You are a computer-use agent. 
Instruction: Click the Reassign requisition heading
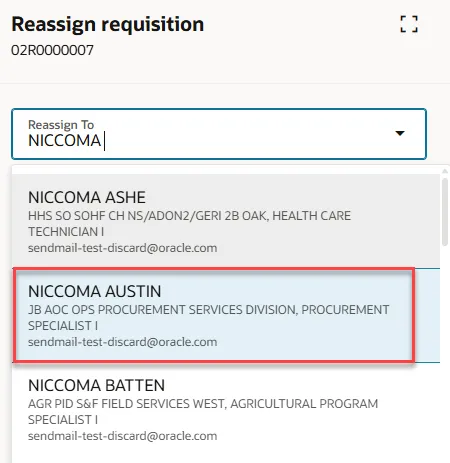click(x=108, y=24)
